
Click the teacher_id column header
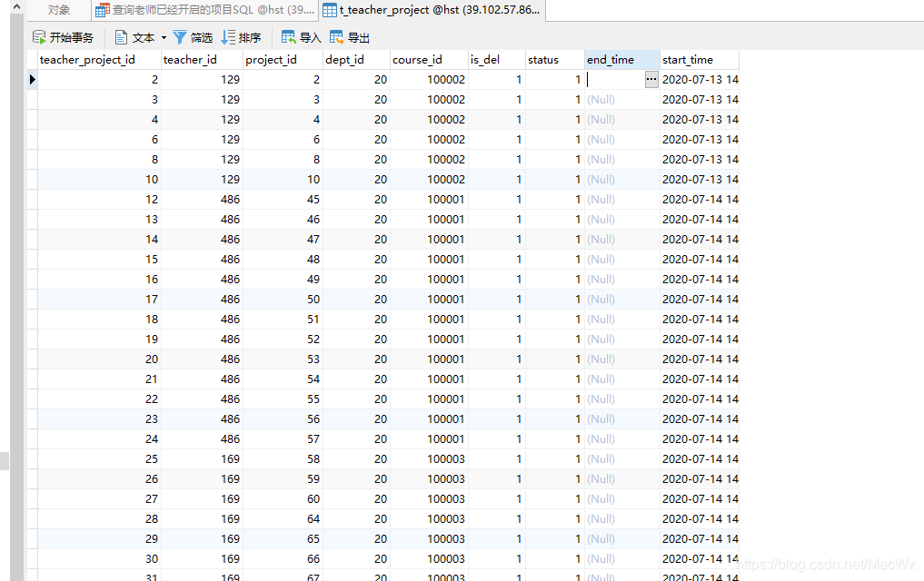click(202, 59)
